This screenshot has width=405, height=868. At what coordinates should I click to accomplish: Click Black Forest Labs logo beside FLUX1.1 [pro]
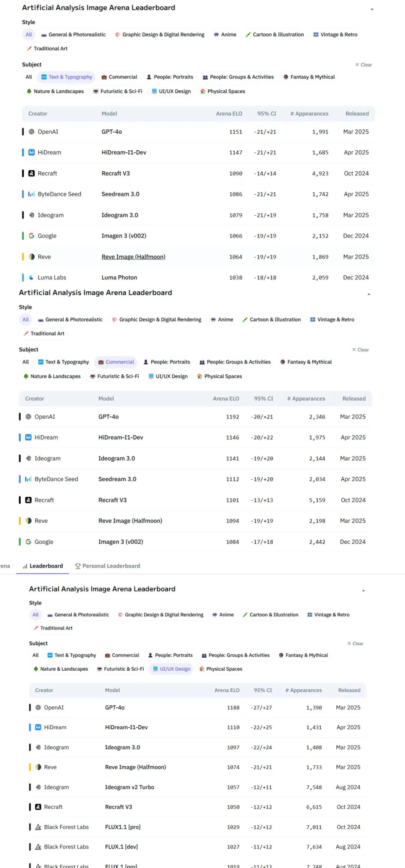[38, 827]
